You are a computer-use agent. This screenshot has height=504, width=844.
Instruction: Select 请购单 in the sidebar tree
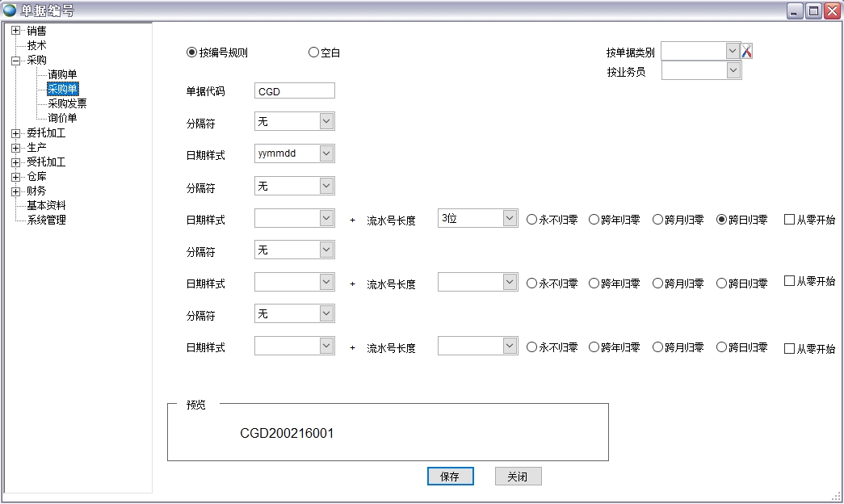pyautogui.click(x=63, y=74)
